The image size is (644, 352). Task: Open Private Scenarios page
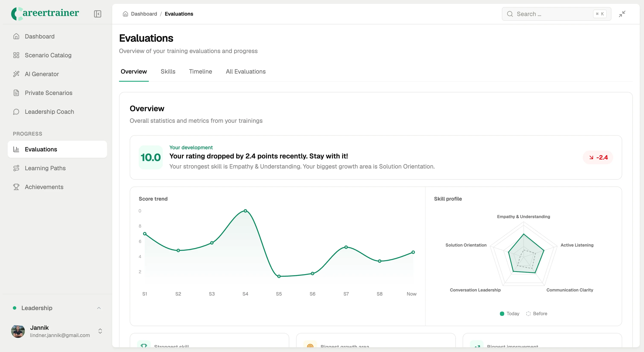tap(57, 93)
